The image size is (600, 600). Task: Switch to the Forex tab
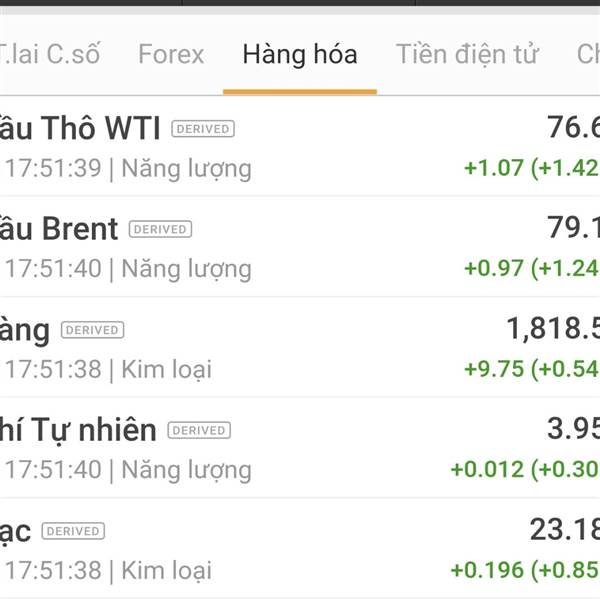click(x=171, y=54)
